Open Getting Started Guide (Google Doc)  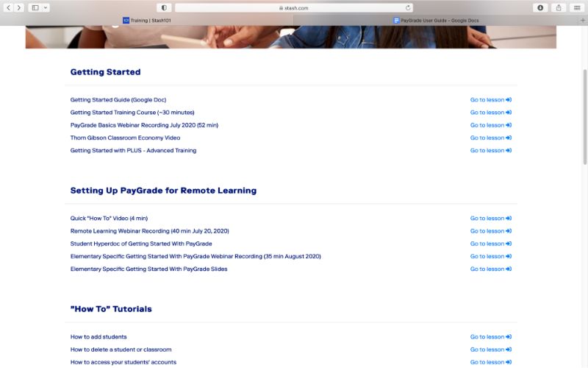[x=118, y=99]
